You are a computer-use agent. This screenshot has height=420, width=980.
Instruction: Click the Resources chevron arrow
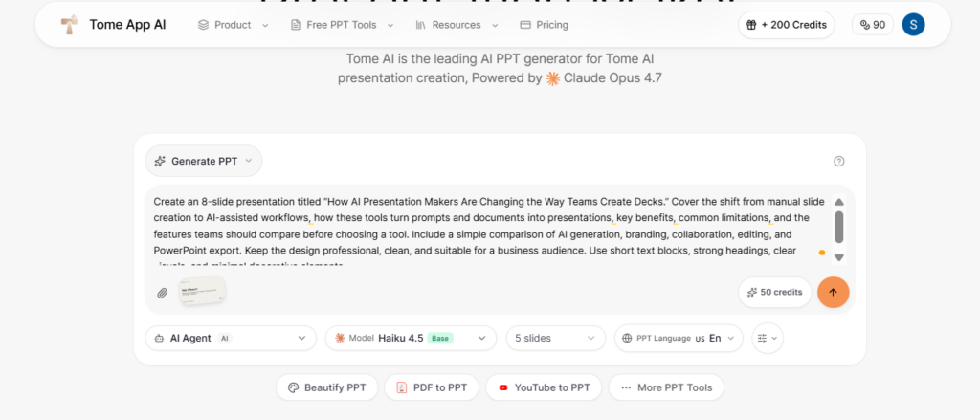click(x=495, y=26)
